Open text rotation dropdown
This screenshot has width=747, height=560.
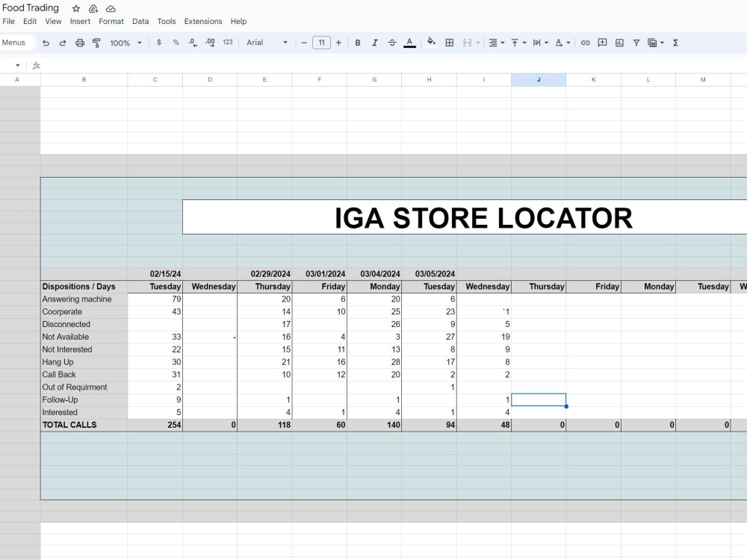(x=562, y=43)
